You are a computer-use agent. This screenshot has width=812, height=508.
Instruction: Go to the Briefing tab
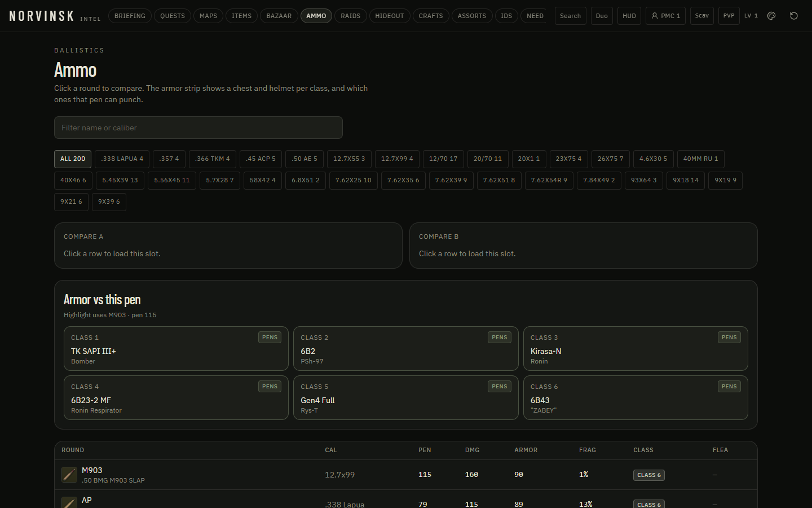pyautogui.click(x=130, y=16)
